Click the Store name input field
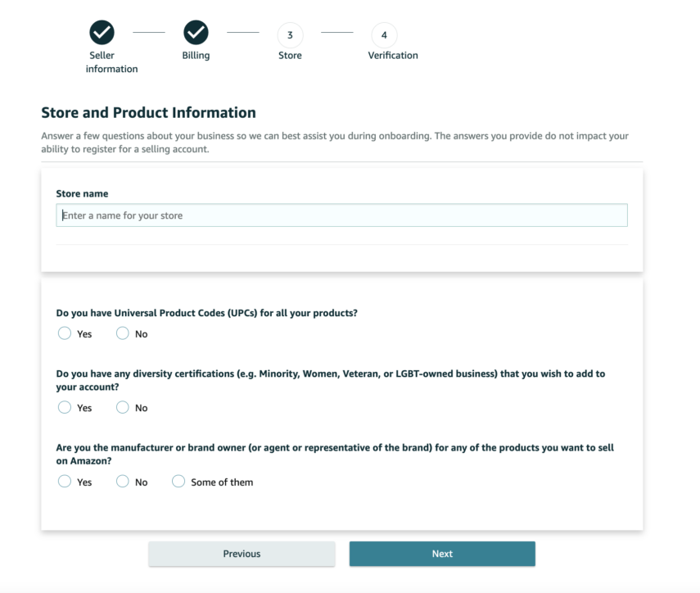Viewport: 700px width, 593px height. 341,215
